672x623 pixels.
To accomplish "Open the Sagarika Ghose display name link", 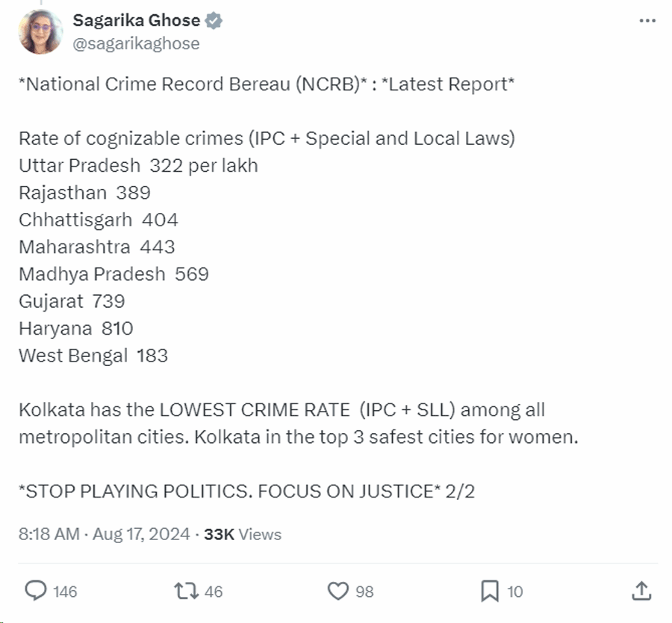I will coord(136,22).
